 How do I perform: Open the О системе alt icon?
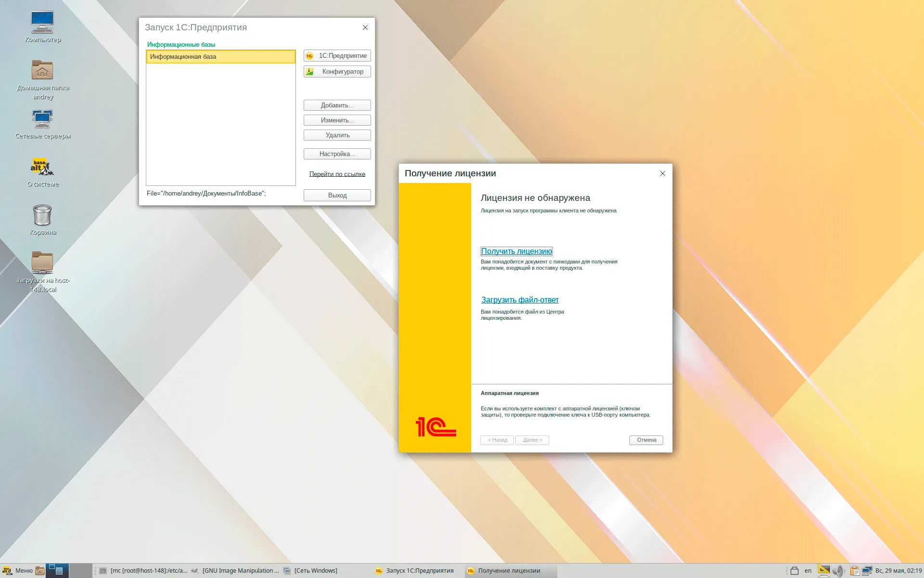click(42, 167)
